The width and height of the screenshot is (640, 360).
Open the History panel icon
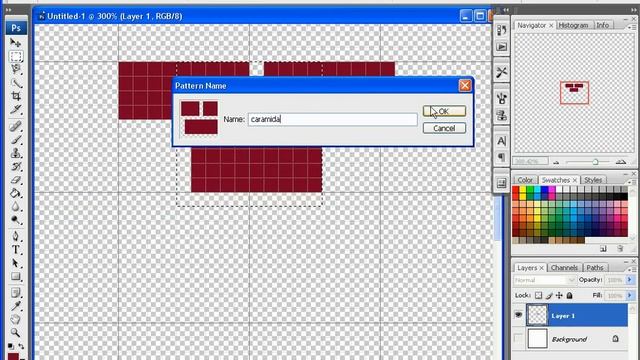[x=502, y=30]
